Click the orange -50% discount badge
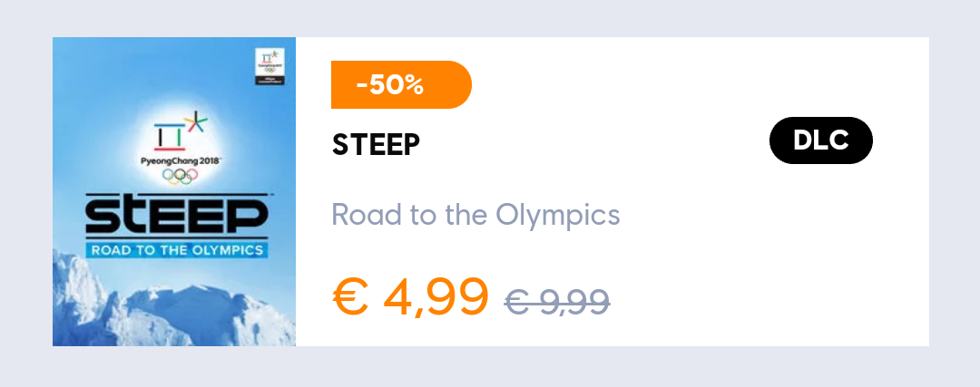 click(x=401, y=85)
